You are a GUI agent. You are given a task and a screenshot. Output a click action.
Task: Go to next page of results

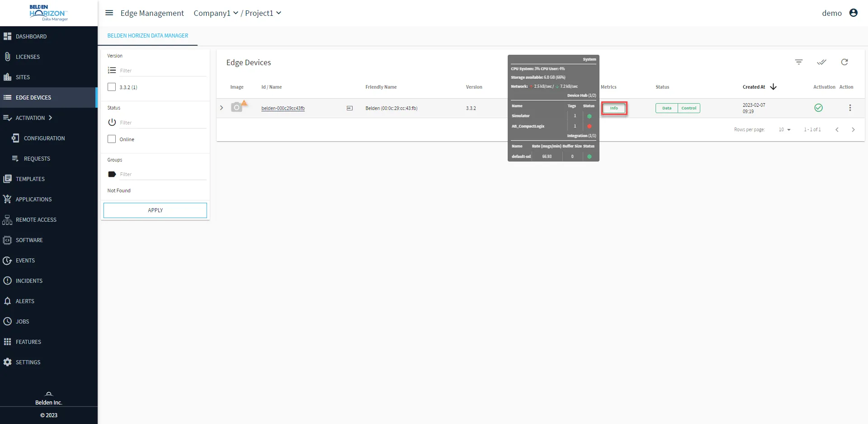pyautogui.click(x=853, y=129)
